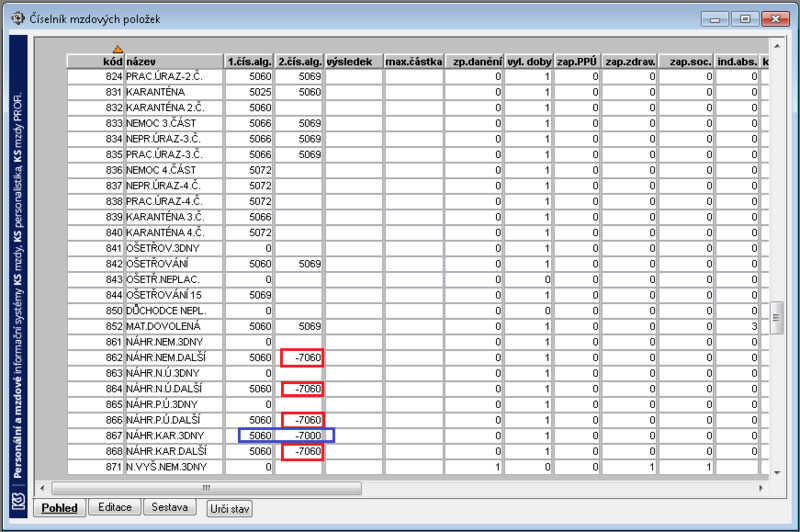800x532 pixels.
Task: Select the NÁHR.P.Ú.DALŠÍ cell
Action: pyautogui.click(x=174, y=420)
